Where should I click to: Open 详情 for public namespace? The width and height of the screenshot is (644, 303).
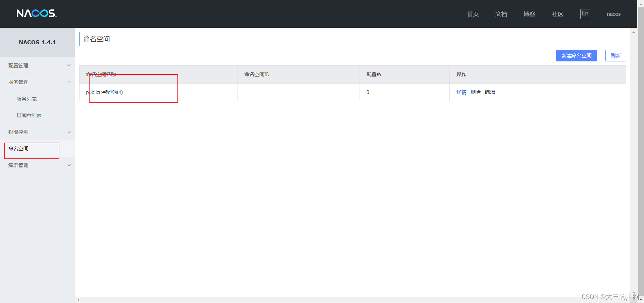[461, 92]
